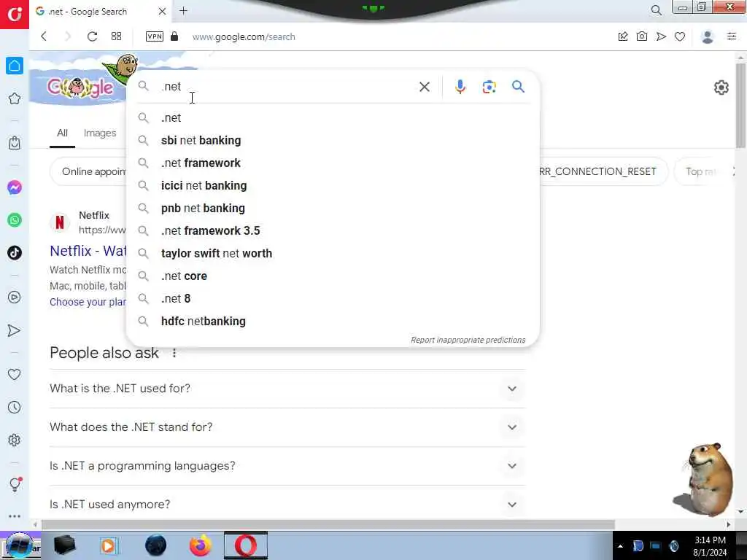Click the horizontal scrollbar

(328, 525)
